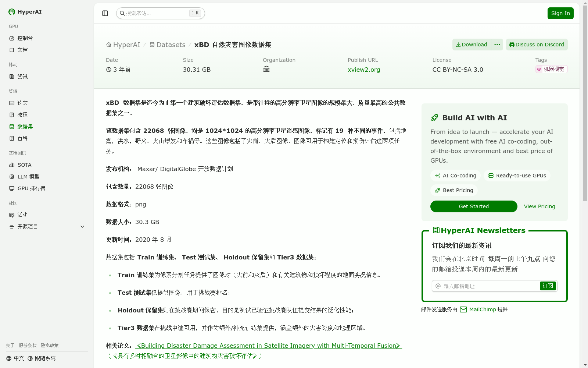
Task: Click the Sign In button
Action: pyautogui.click(x=560, y=13)
